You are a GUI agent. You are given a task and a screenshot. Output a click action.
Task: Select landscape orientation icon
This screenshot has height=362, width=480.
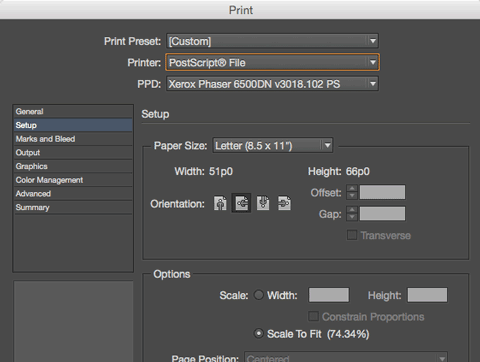coord(241,203)
